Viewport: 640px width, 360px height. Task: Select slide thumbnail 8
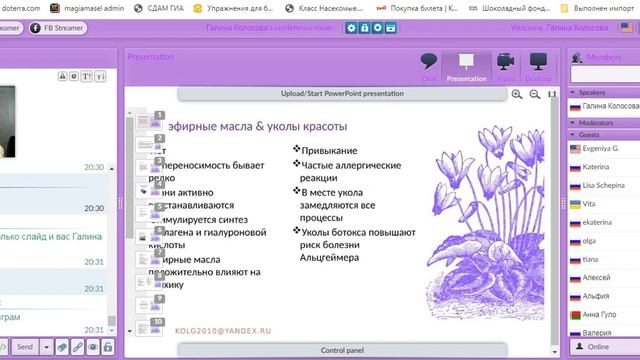[149, 282]
